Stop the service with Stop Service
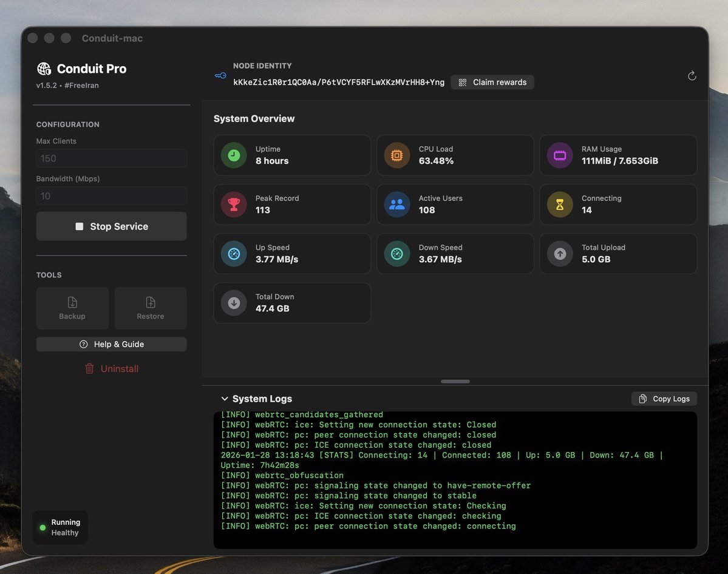728x574 pixels. pyautogui.click(x=112, y=226)
